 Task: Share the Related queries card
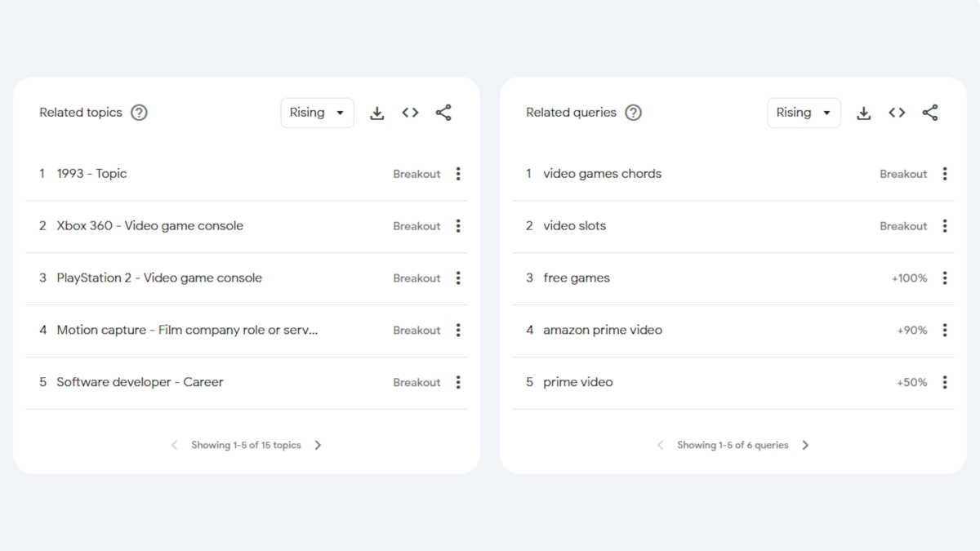click(x=930, y=113)
